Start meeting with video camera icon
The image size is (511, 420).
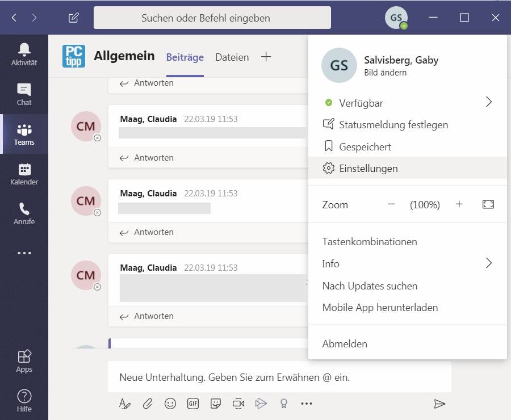tap(238, 404)
